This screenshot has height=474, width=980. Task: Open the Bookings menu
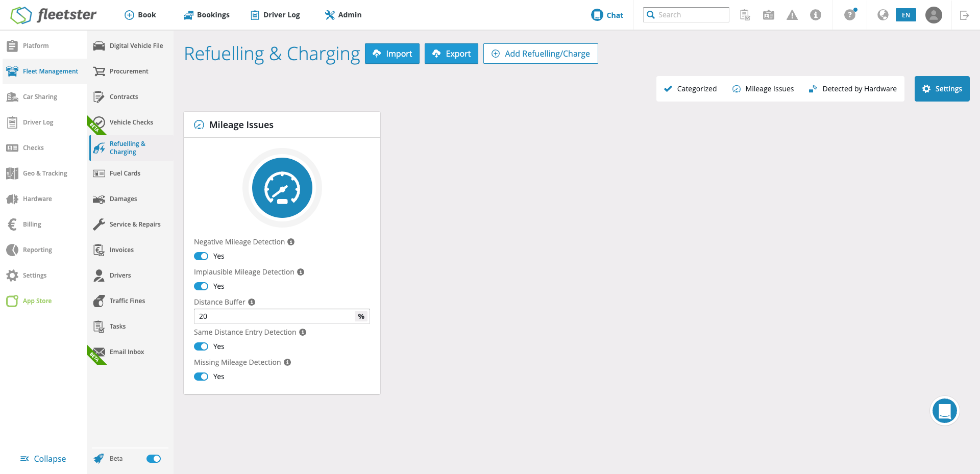[x=207, y=15]
